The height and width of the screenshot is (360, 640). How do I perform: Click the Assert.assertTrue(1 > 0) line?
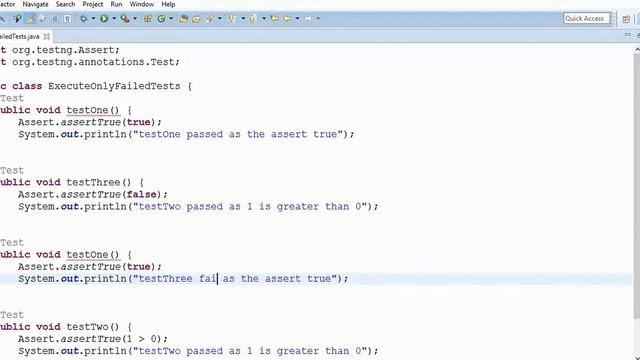(93, 339)
